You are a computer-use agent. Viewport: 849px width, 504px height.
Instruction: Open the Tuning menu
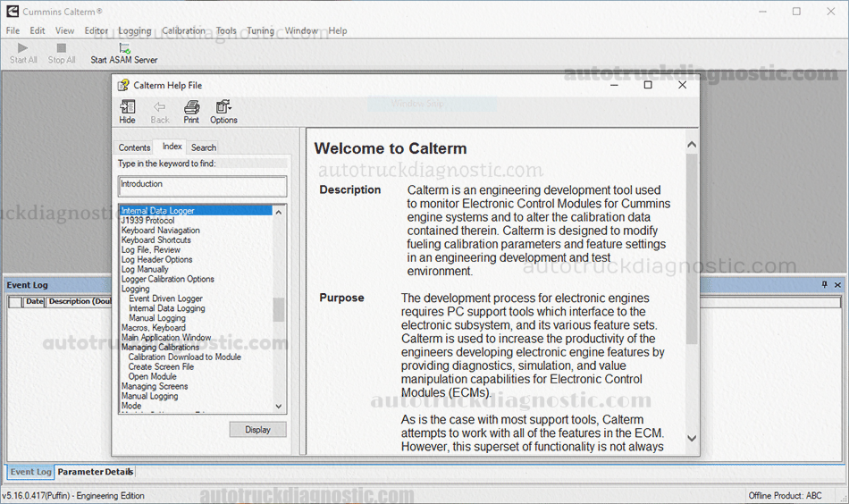(x=260, y=30)
